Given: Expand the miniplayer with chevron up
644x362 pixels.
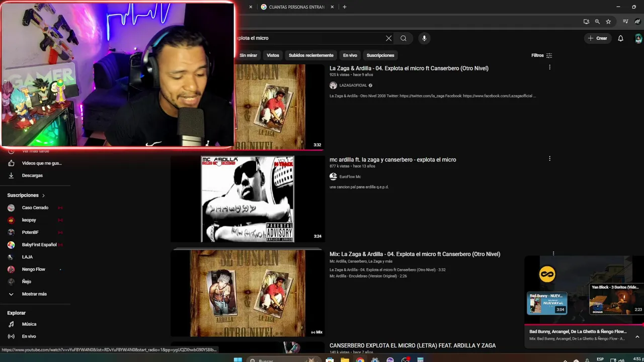Looking at the screenshot, I should pyautogui.click(x=637, y=336).
